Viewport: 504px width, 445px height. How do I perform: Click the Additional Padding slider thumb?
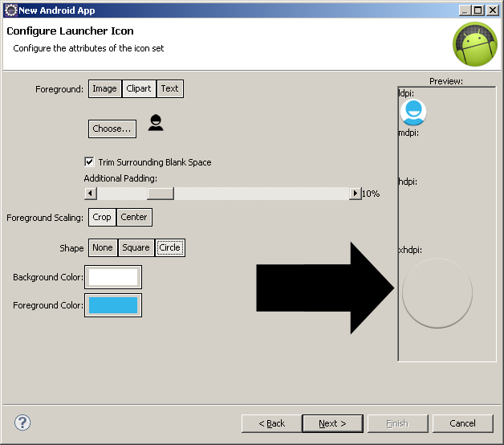click(x=161, y=194)
